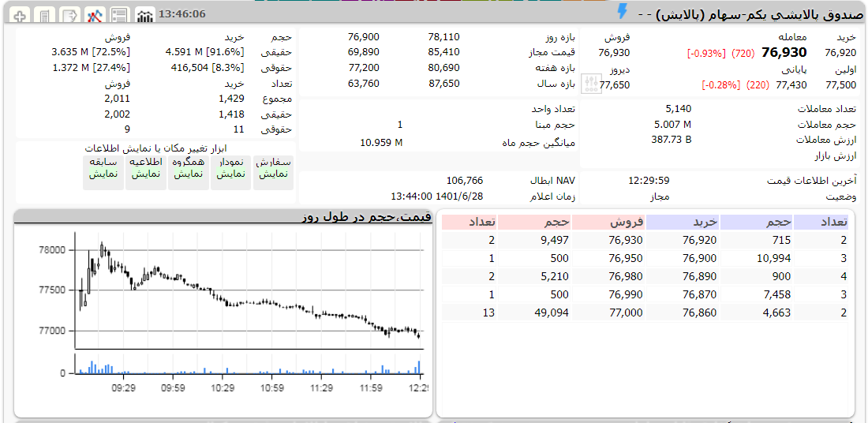Click the blue حجم buy-side column header

click(x=756, y=222)
